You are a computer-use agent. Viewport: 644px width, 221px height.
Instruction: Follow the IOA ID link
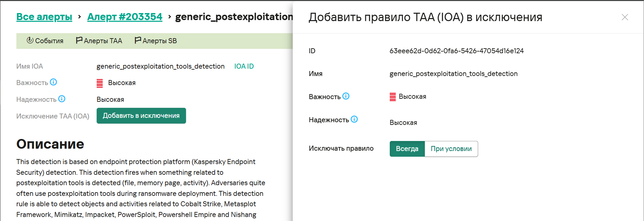tap(244, 66)
